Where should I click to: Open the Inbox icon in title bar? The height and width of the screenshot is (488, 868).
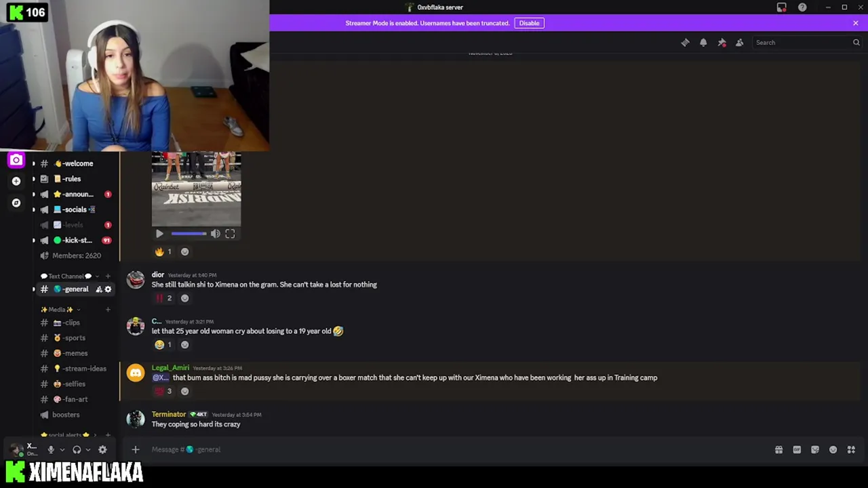tap(781, 7)
